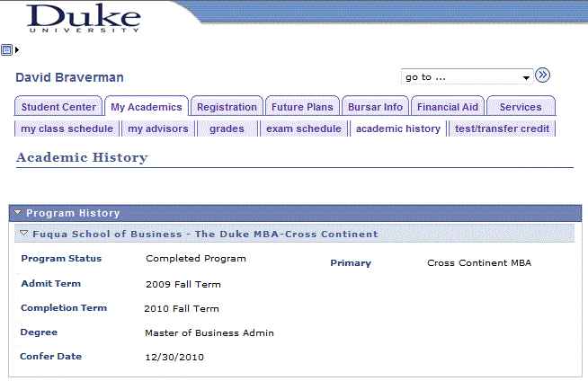Click the 'Program Status' label
588x381 pixels.
pyautogui.click(x=61, y=259)
